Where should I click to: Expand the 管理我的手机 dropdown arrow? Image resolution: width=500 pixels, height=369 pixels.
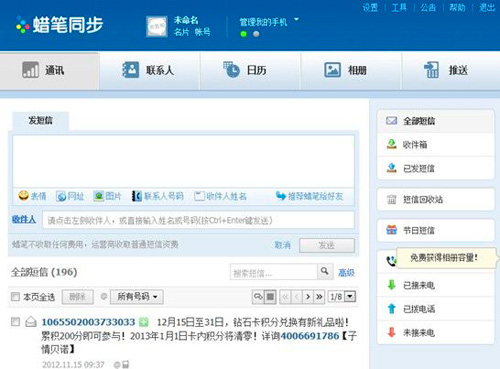point(296,20)
